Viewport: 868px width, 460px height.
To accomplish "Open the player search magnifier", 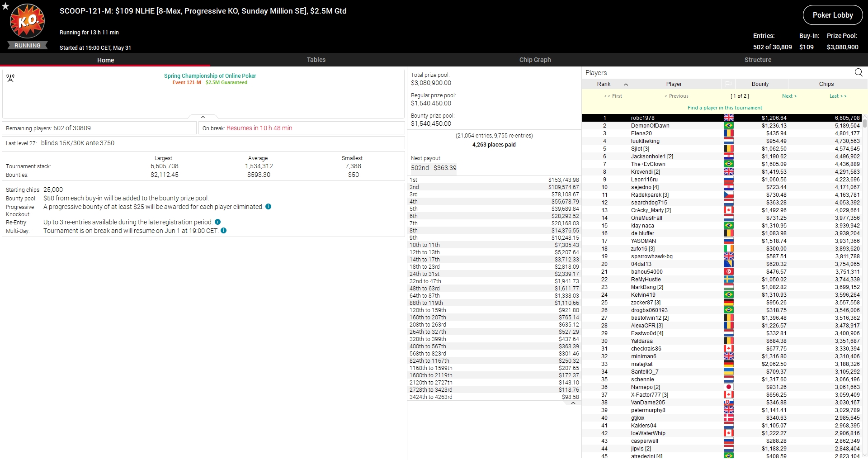I will tap(859, 72).
